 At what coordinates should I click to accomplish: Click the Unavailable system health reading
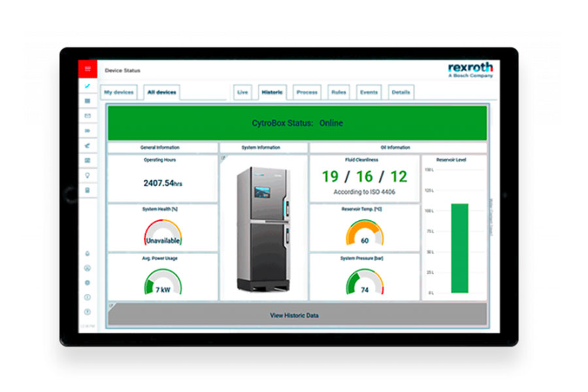(163, 241)
